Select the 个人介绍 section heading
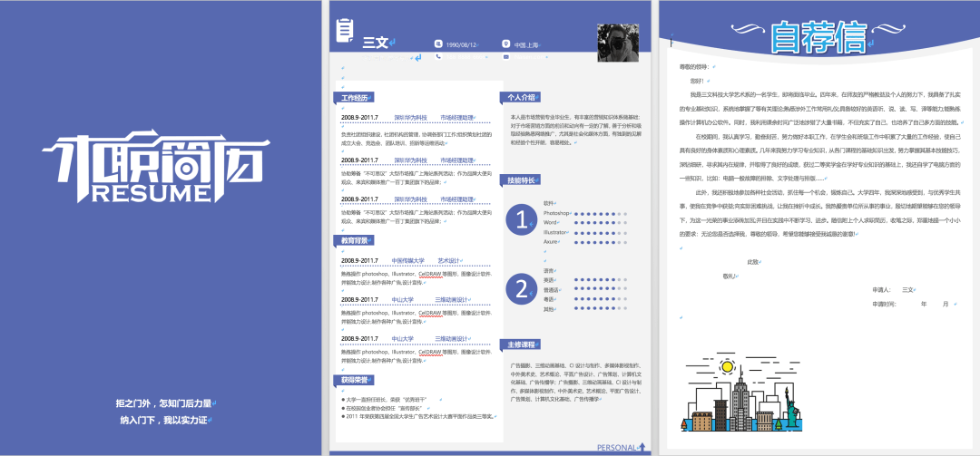The image size is (980, 456). coord(522,98)
